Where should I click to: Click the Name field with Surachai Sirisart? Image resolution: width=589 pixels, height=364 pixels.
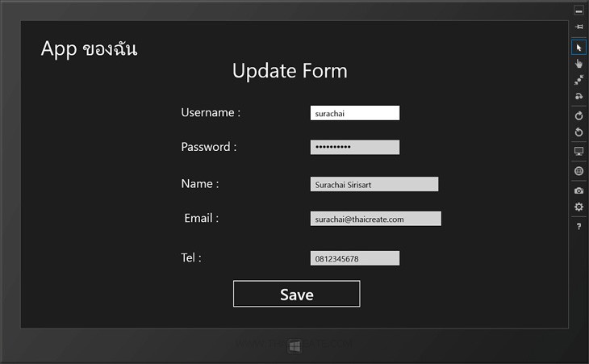click(374, 184)
